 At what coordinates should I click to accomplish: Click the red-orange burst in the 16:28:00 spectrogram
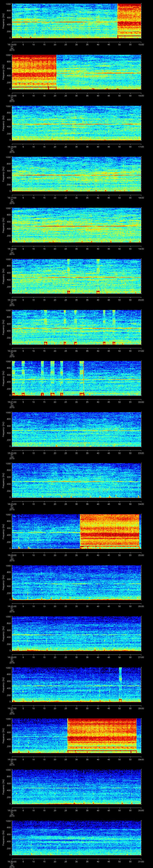[x=102, y=736]
